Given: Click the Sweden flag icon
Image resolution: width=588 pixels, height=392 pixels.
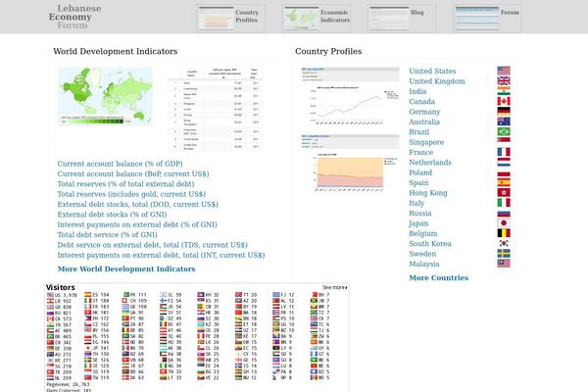Looking at the screenshot, I should coord(504,253).
